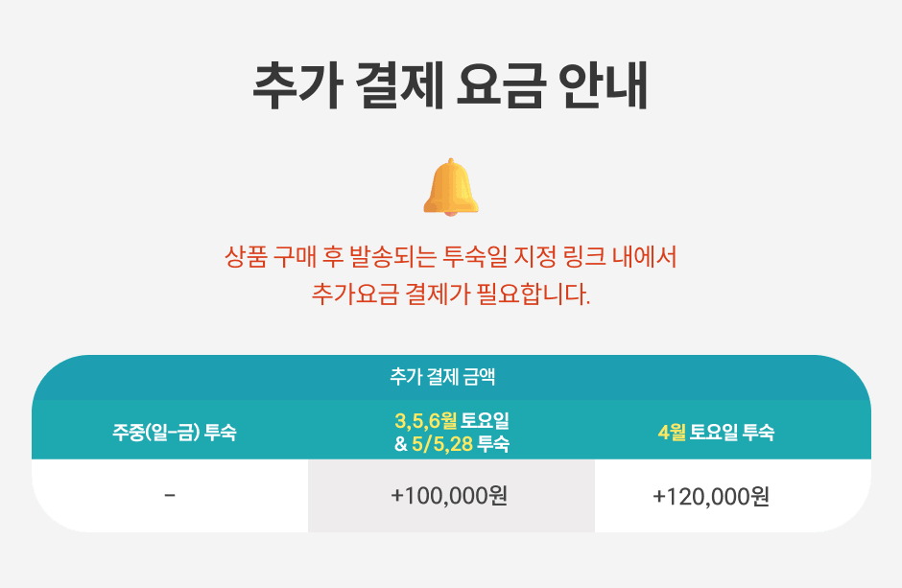Click the yellow 5/5,28 date text
Screen dimensions: 902x588
click(441, 444)
